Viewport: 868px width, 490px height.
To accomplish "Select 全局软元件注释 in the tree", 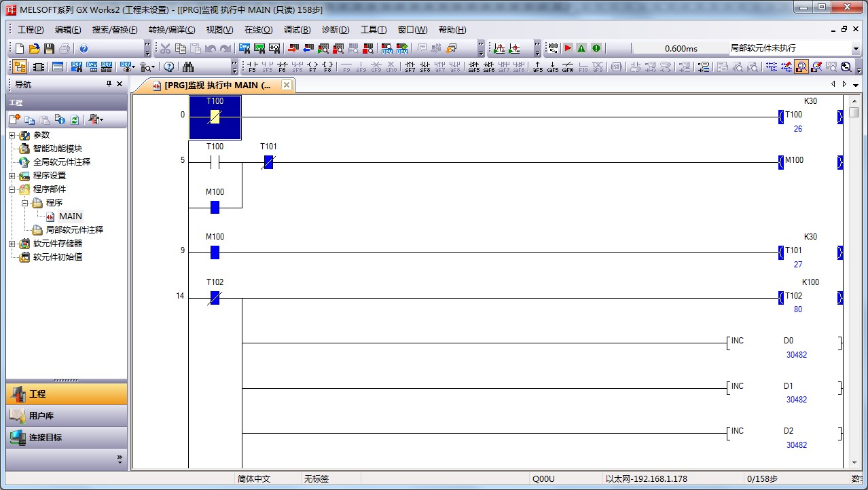I will click(62, 162).
